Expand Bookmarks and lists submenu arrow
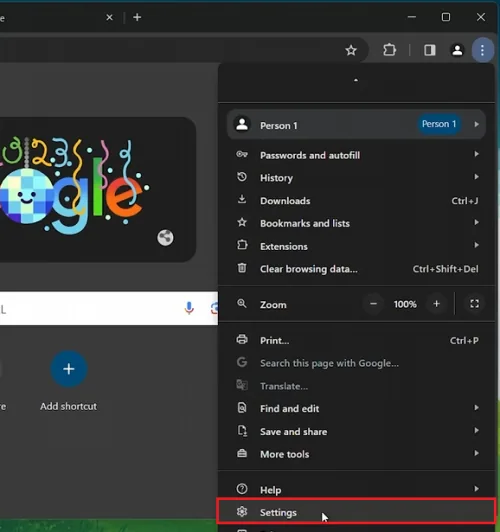This screenshot has height=532, width=500. click(x=476, y=222)
